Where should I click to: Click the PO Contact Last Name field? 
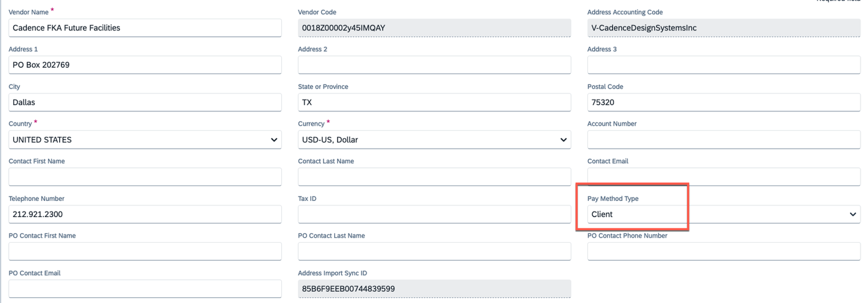pyautogui.click(x=434, y=251)
